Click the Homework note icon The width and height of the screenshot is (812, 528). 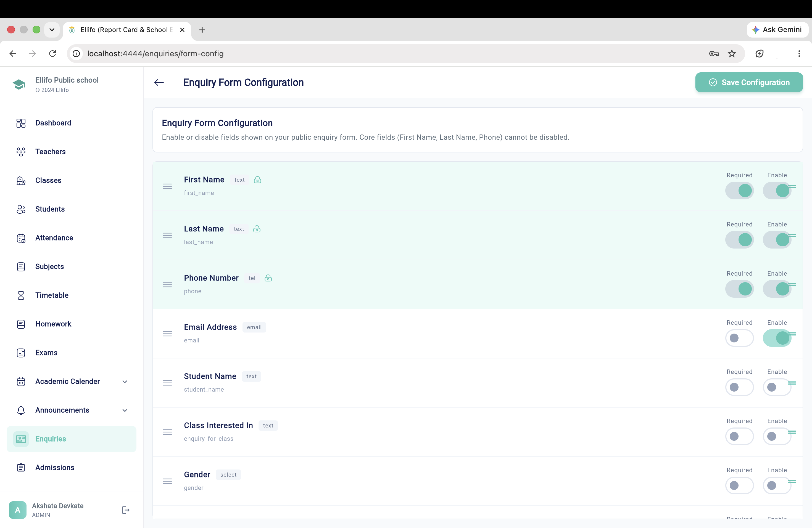(21, 324)
